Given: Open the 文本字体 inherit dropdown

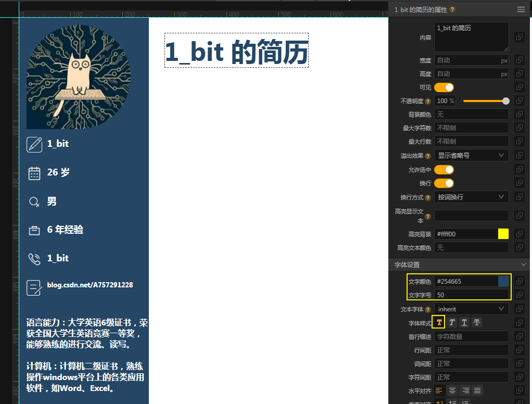Looking at the screenshot, I should [x=471, y=309].
